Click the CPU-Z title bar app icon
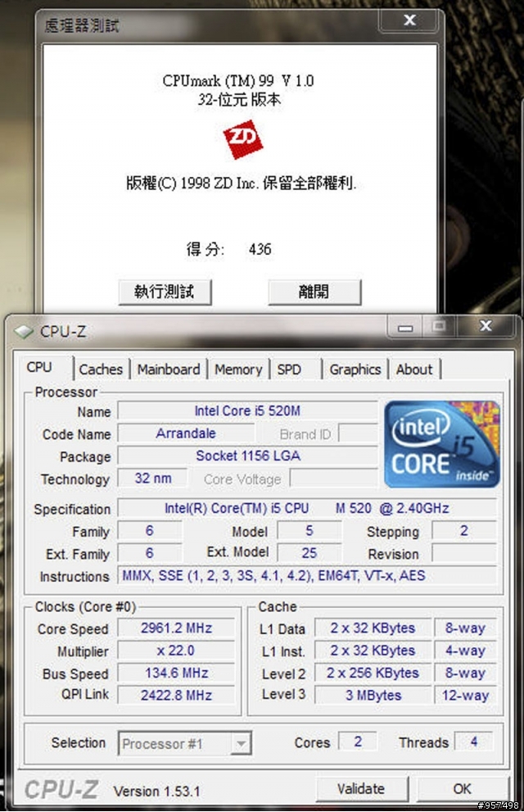 pyautogui.click(x=23, y=331)
